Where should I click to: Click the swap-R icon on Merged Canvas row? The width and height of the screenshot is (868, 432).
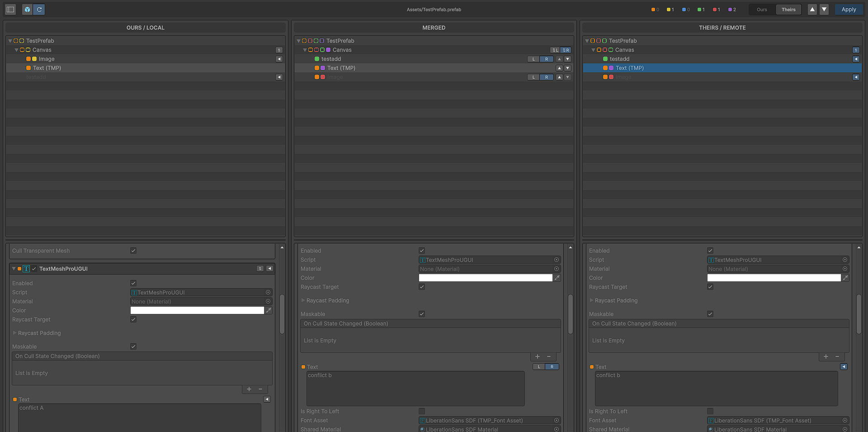[x=566, y=50]
